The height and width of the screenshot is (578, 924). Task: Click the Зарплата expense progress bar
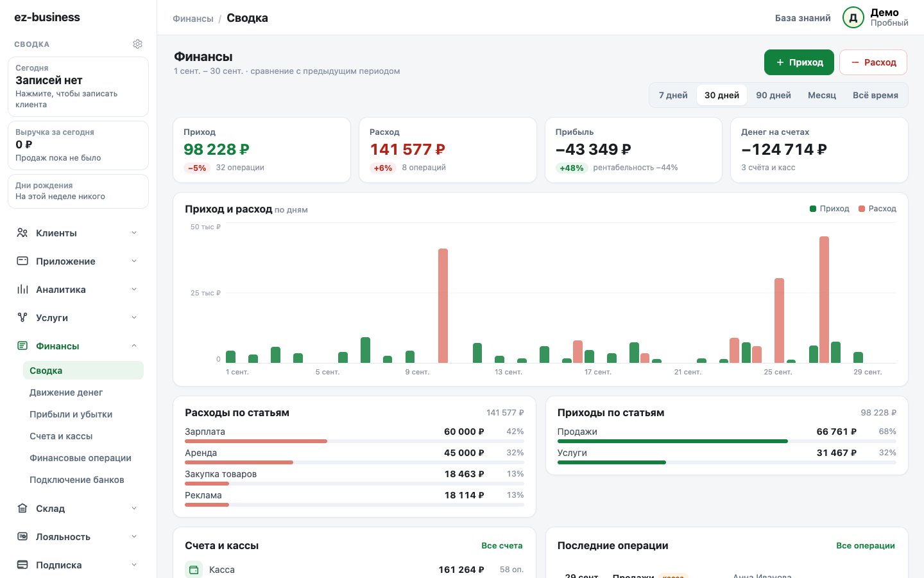pyautogui.click(x=354, y=441)
